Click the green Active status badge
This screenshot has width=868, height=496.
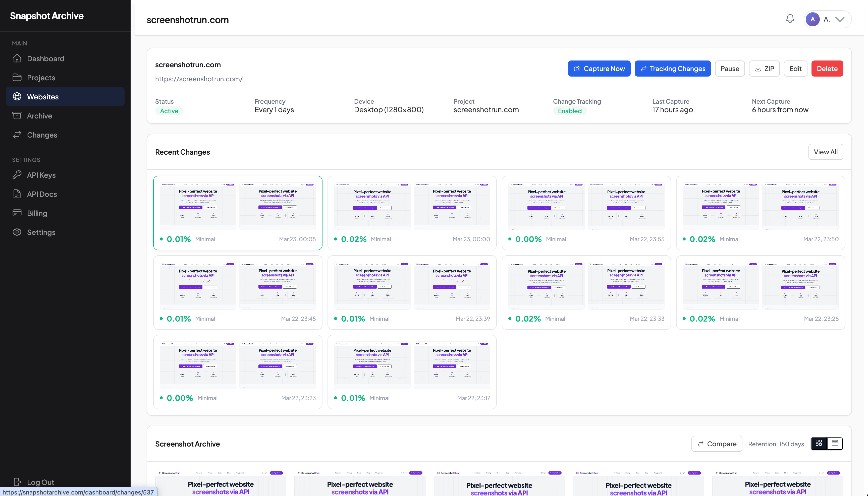click(169, 111)
